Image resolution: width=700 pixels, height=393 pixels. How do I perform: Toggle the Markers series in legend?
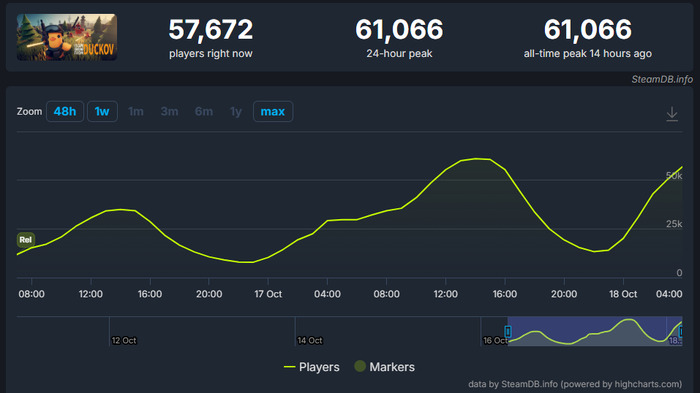click(x=384, y=367)
